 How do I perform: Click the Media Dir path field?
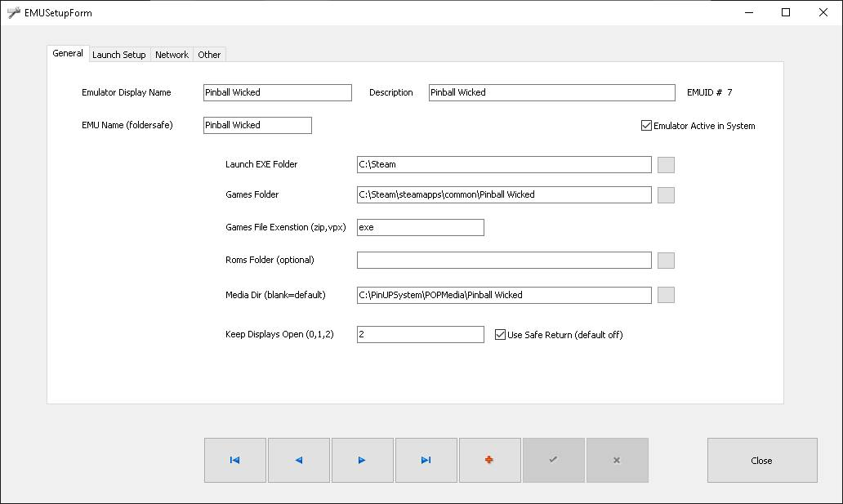coord(504,296)
